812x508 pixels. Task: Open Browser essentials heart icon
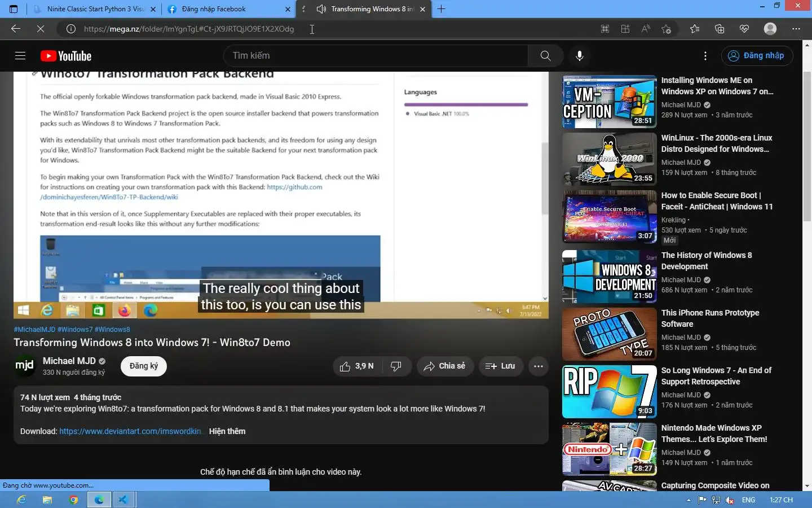(744, 29)
